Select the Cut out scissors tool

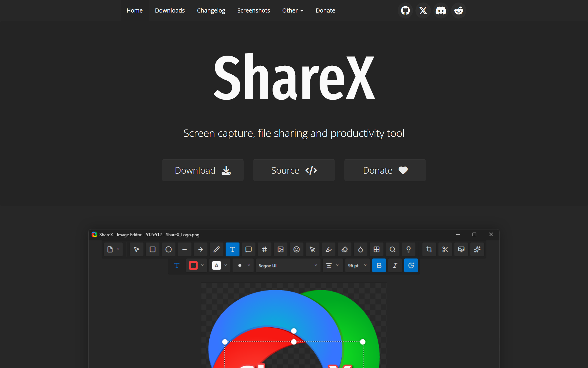pos(445,249)
